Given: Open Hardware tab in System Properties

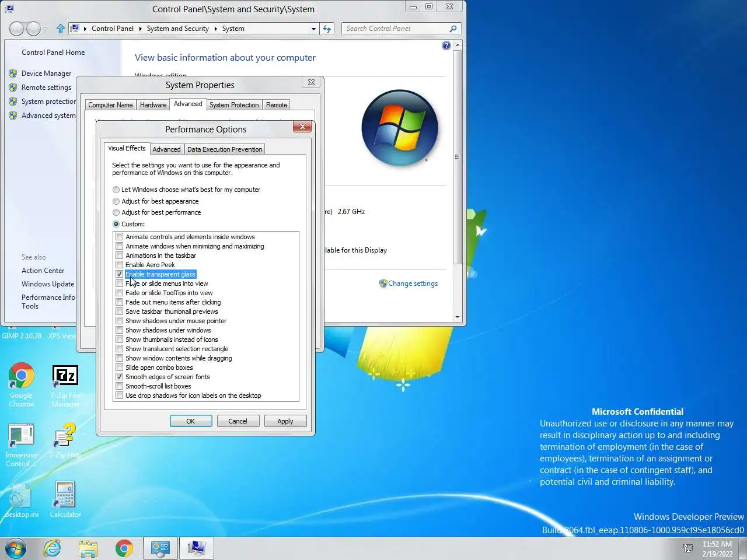Looking at the screenshot, I should coord(153,105).
